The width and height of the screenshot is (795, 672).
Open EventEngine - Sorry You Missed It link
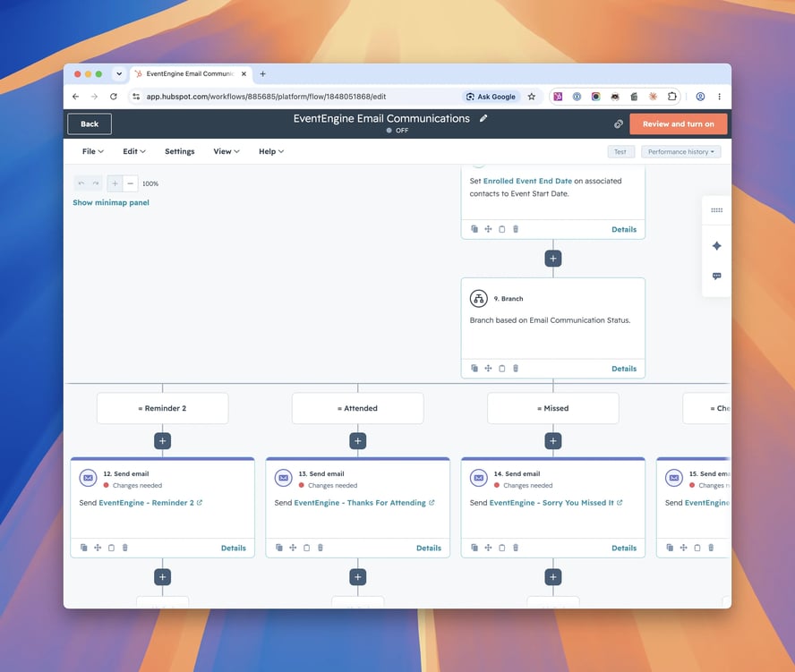pos(556,503)
